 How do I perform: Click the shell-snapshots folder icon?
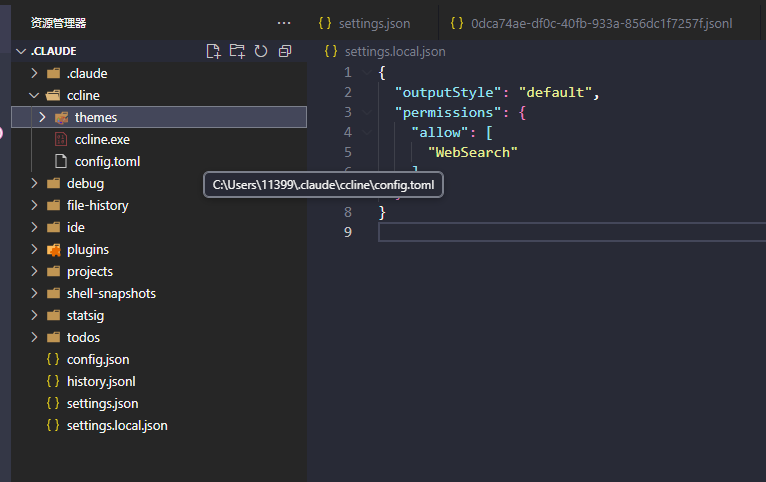click(53, 293)
